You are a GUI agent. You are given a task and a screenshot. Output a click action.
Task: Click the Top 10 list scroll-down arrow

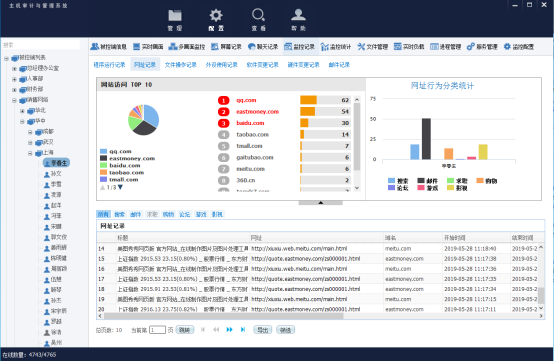(357, 188)
